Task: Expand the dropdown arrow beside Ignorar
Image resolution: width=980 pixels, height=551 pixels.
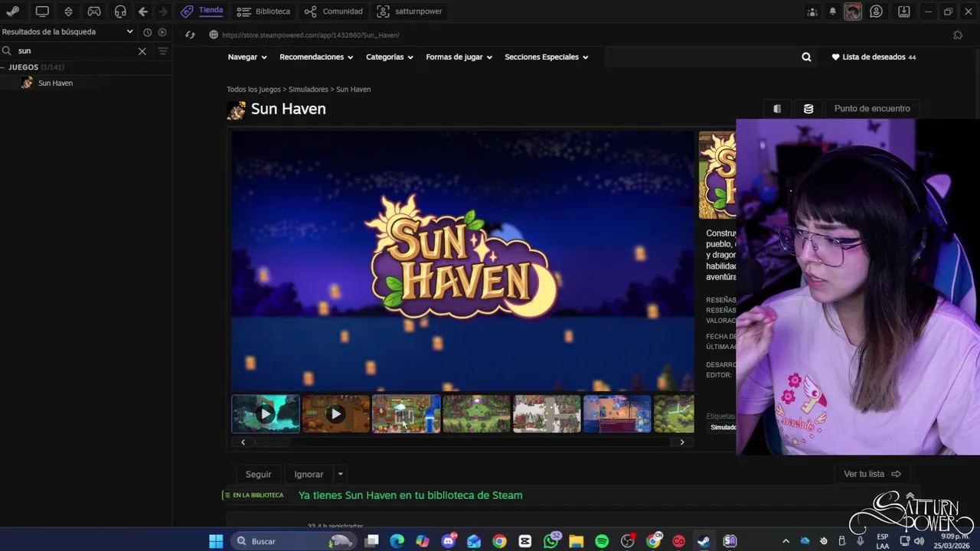Action: tap(341, 474)
